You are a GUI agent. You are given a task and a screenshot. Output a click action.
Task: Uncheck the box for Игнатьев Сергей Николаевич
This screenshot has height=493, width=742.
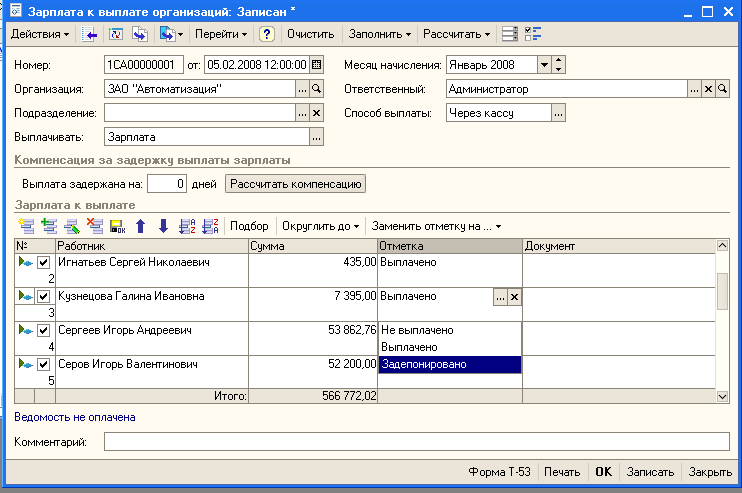coord(44,262)
